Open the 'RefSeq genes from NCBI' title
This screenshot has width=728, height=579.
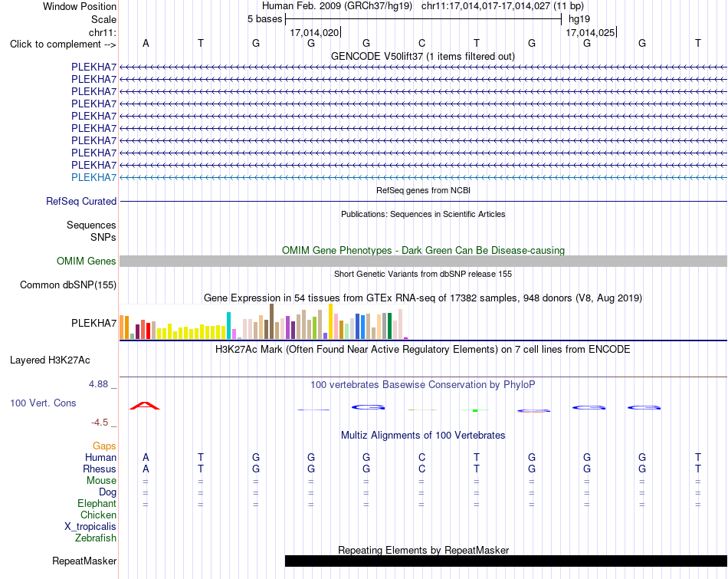click(423, 190)
